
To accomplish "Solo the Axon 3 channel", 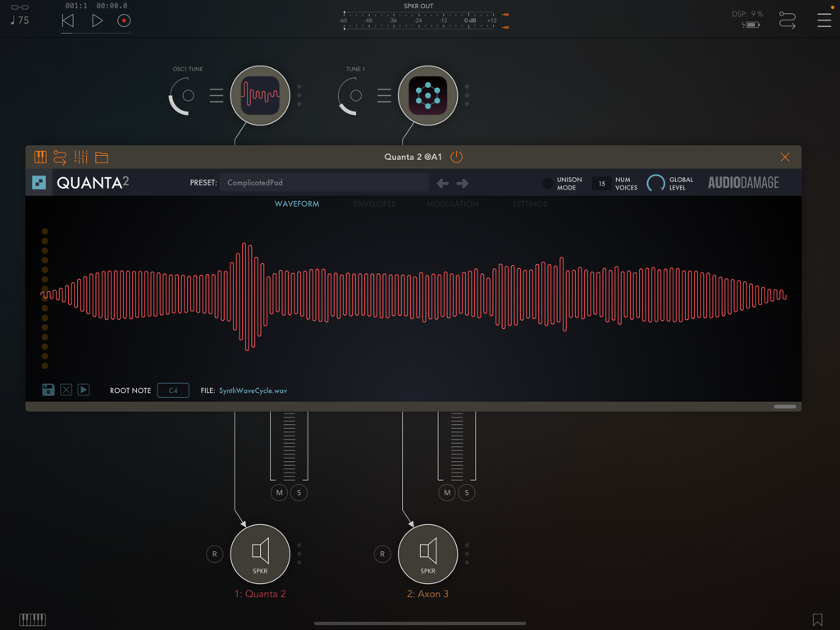I will [467, 493].
